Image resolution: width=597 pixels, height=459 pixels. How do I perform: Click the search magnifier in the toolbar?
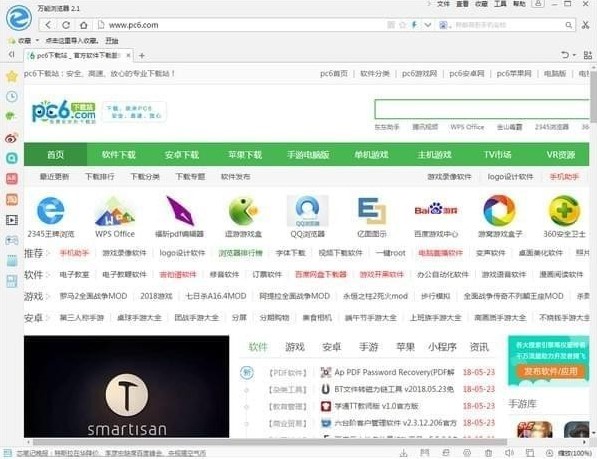(568, 25)
